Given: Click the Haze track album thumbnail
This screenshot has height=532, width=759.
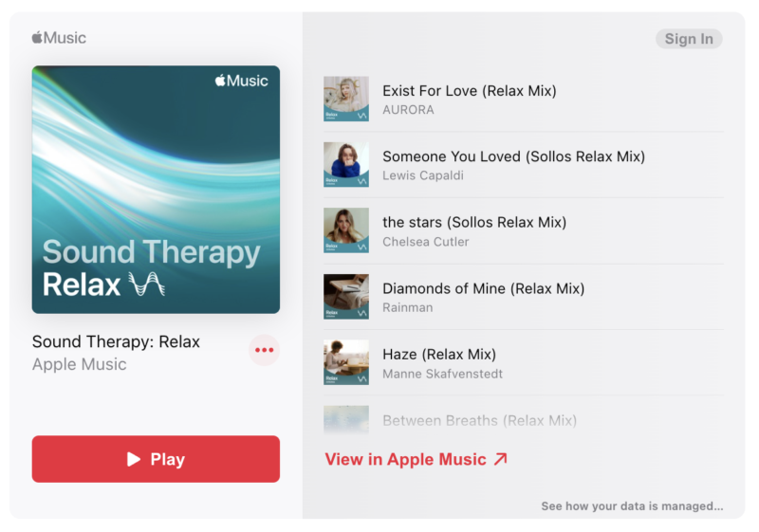Looking at the screenshot, I should click(x=346, y=362).
